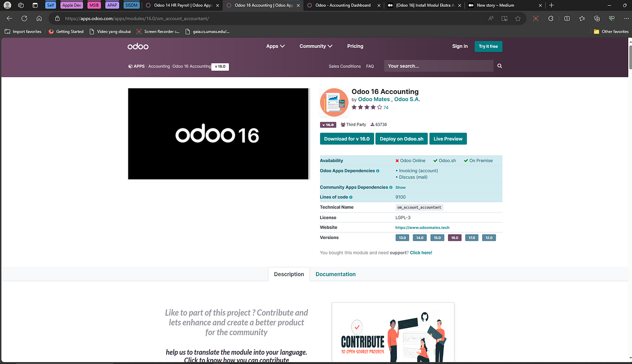Open the Sales Conditions link
This screenshot has height=364, width=632.
(345, 66)
